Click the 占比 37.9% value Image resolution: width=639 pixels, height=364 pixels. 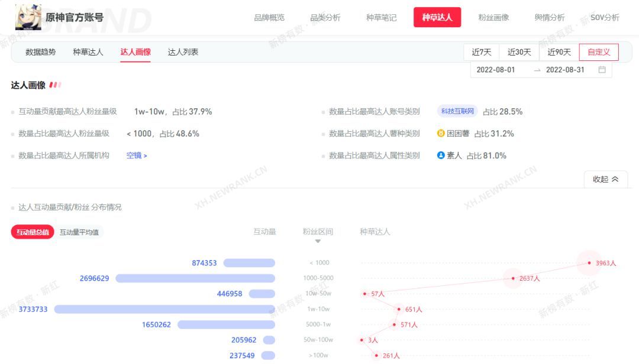(x=192, y=112)
